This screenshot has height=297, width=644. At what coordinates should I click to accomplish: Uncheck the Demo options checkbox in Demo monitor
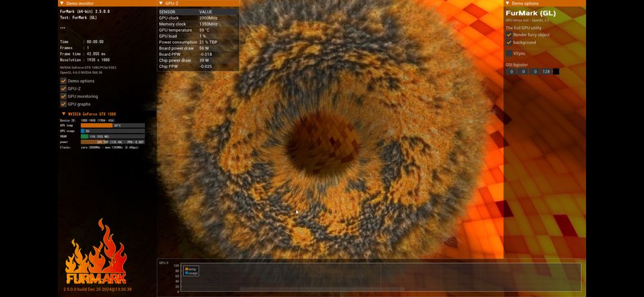coord(63,81)
